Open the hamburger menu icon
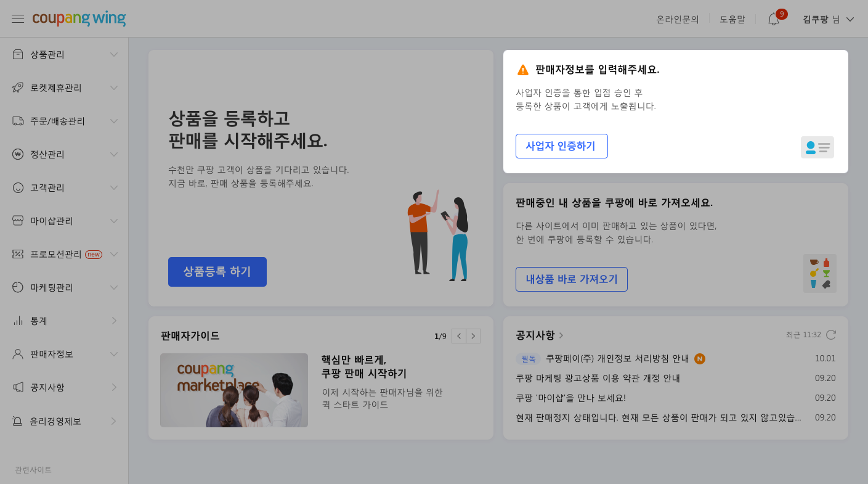 click(18, 18)
